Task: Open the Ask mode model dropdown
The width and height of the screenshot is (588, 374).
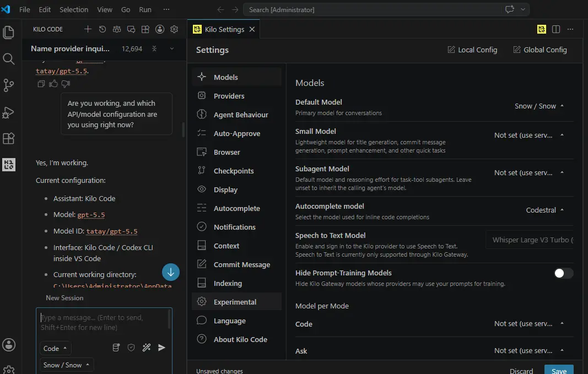Action: (x=528, y=351)
